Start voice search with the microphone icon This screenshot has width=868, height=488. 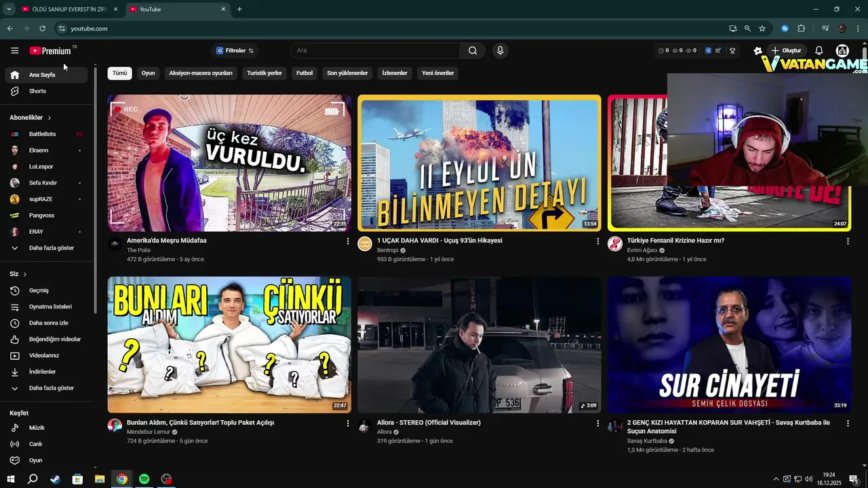(500, 51)
